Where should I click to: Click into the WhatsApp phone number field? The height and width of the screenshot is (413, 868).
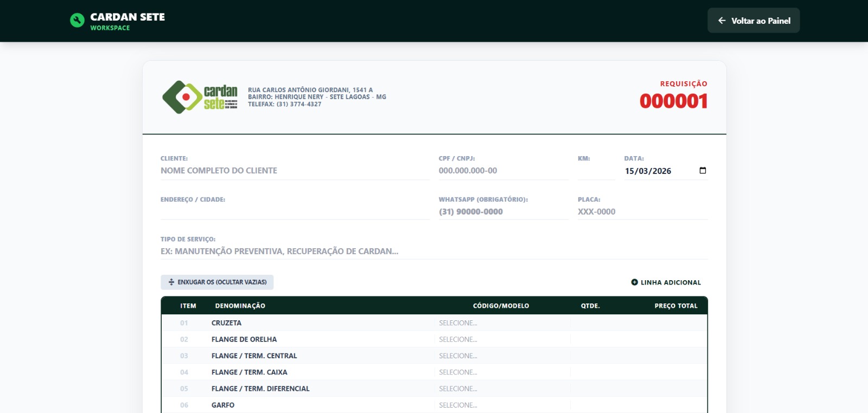[502, 212]
